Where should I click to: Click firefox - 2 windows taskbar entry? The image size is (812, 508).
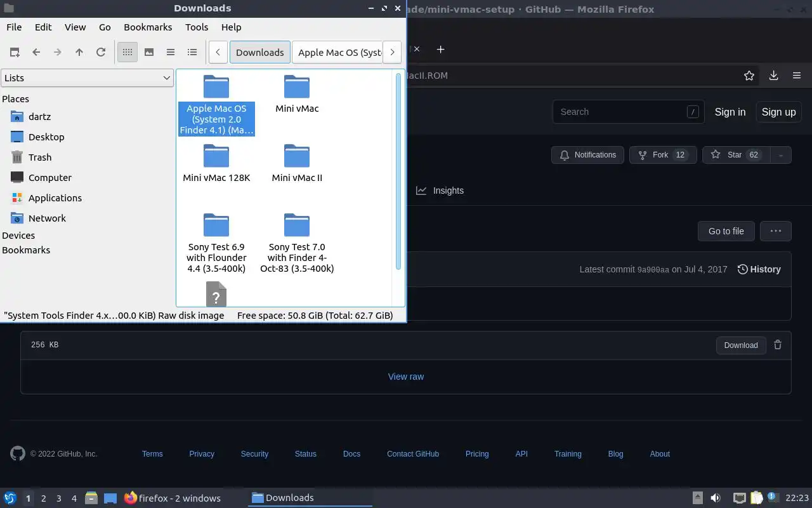coord(173,498)
